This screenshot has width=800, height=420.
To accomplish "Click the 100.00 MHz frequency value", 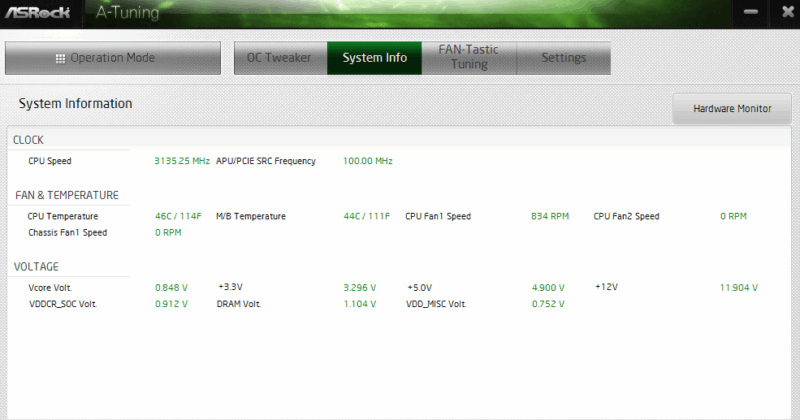I will coord(367,161).
